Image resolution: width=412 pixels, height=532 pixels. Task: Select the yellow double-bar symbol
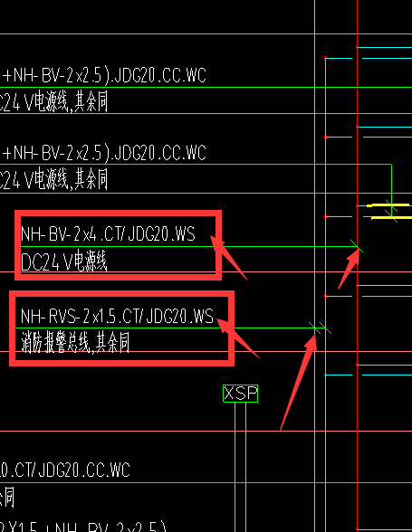coord(389,212)
